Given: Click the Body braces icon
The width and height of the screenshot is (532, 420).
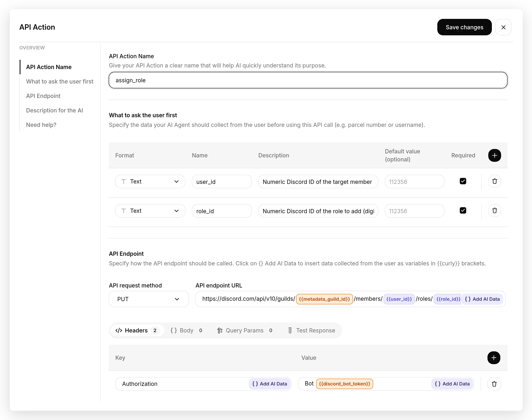Looking at the screenshot, I should pos(174,330).
